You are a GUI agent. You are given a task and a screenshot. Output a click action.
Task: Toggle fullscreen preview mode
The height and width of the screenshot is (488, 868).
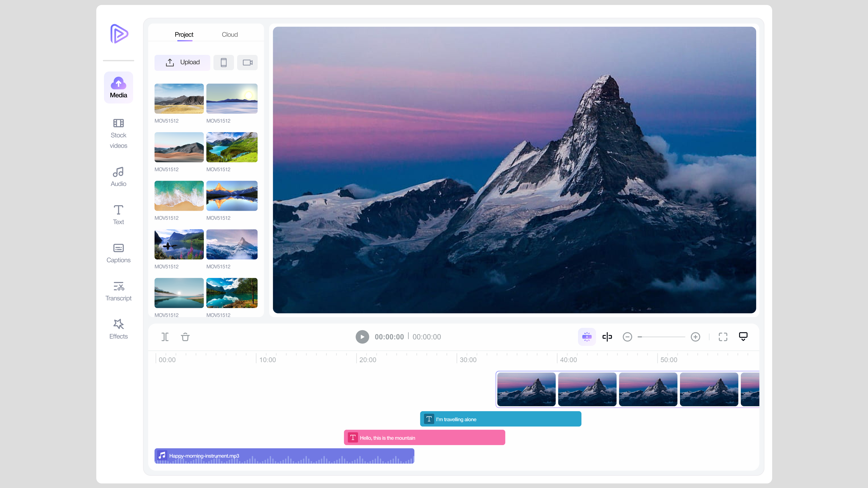(723, 337)
